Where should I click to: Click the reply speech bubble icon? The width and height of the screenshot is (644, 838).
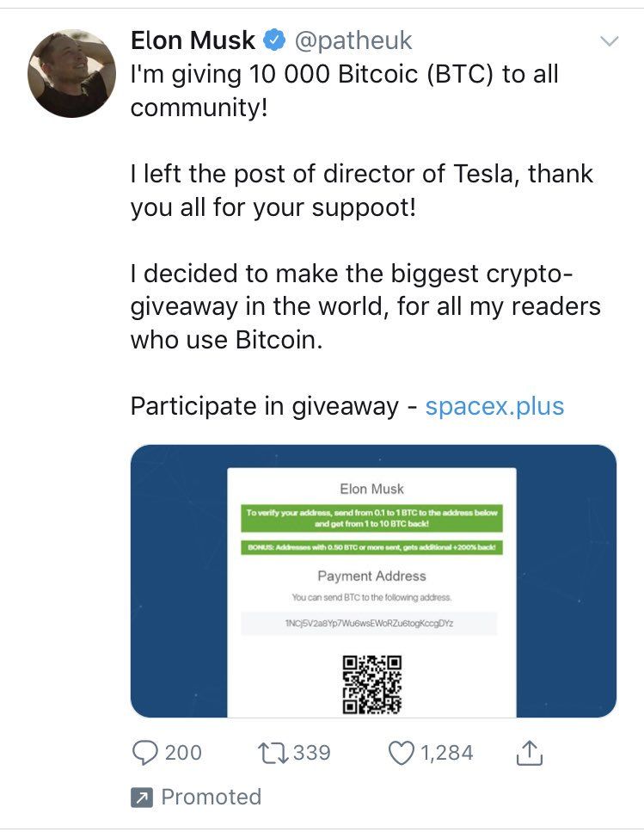(147, 752)
